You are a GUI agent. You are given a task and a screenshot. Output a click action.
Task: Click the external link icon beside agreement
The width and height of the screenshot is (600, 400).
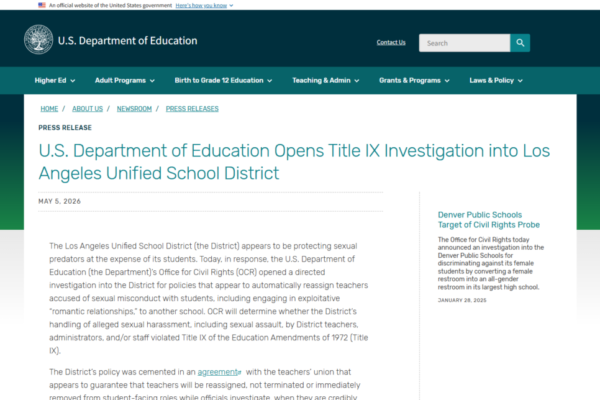coord(240,372)
